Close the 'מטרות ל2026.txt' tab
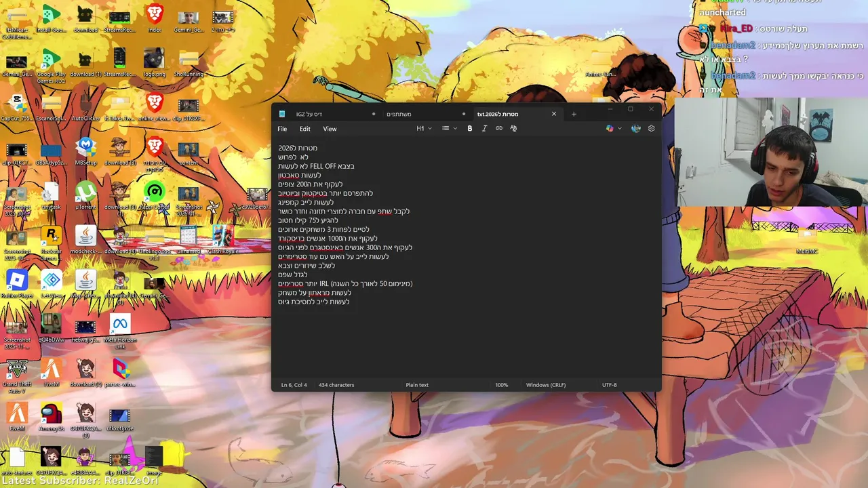The height and width of the screenshot is (488, 868). point(554,114)
